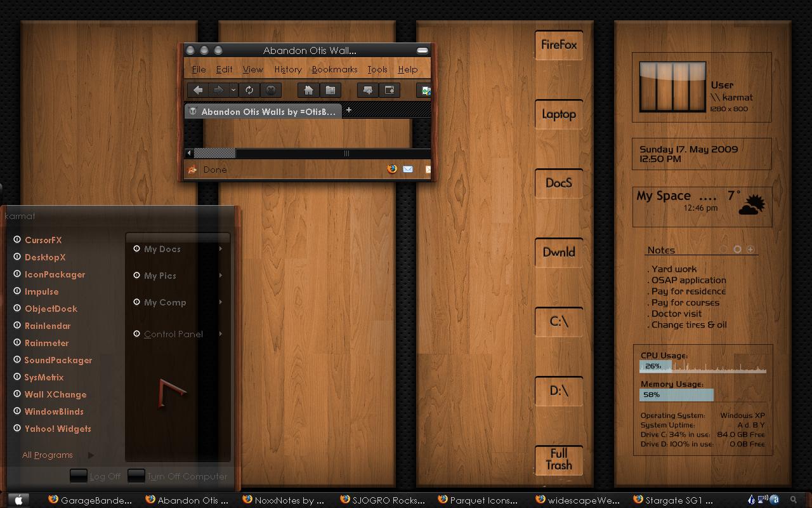
Task: Click the first dim Notes circle button
Action: (724, 250)
